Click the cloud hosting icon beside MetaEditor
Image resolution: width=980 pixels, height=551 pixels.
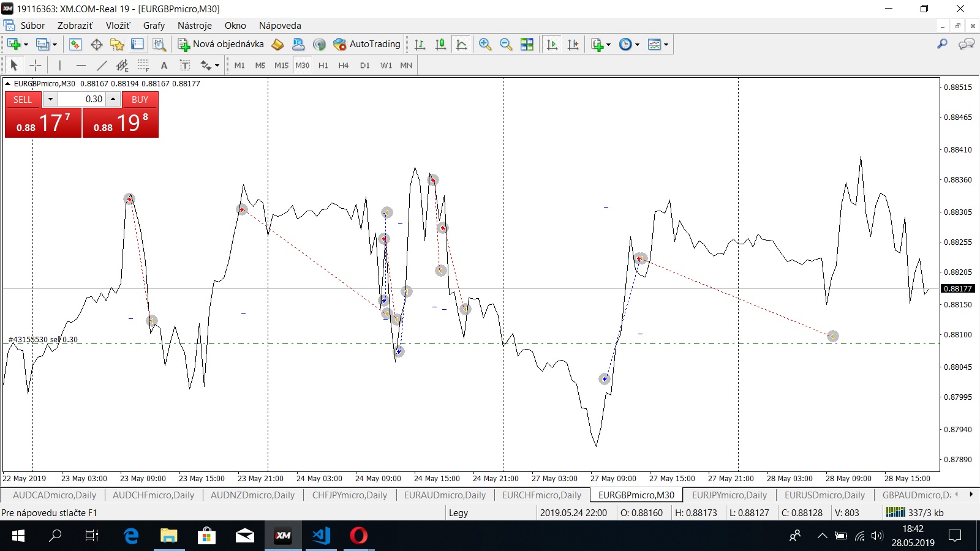coord(298,44)
